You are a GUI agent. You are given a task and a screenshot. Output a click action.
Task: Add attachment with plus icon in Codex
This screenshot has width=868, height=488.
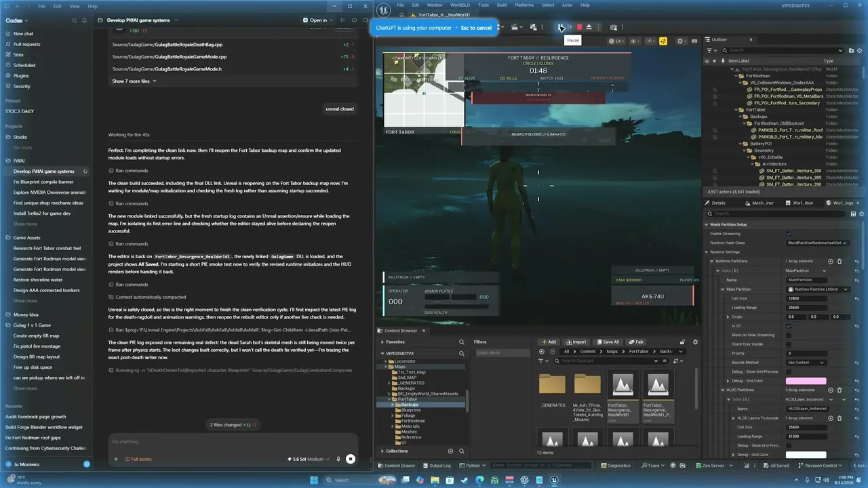tap(116, 459)
